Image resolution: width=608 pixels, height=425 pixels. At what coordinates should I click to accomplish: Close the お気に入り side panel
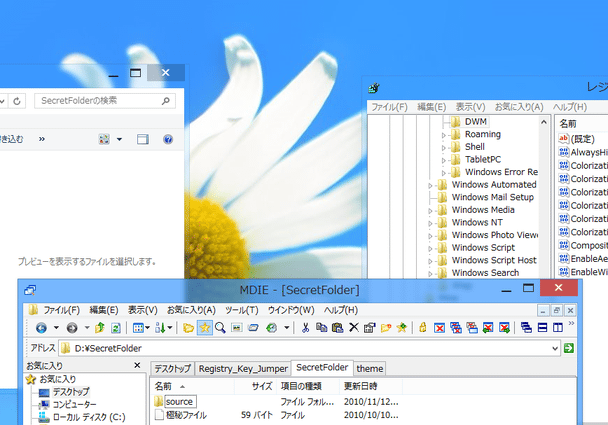point(137,365)
